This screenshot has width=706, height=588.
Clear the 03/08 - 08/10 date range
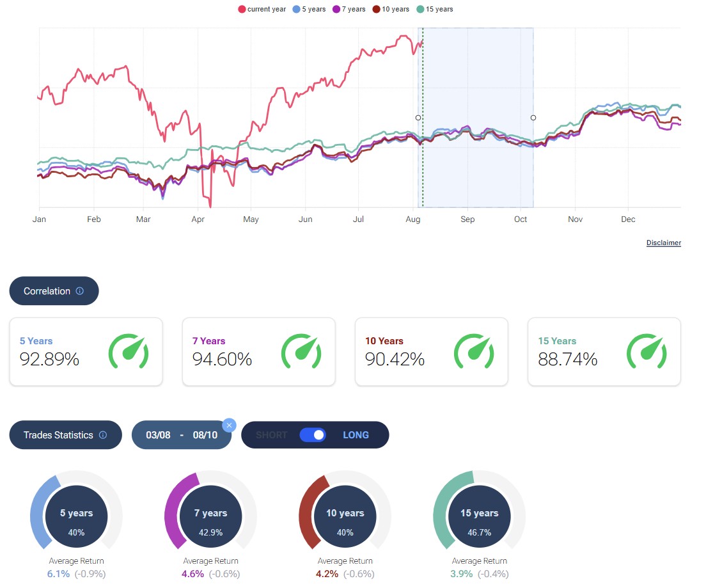(x=229, y=425)
